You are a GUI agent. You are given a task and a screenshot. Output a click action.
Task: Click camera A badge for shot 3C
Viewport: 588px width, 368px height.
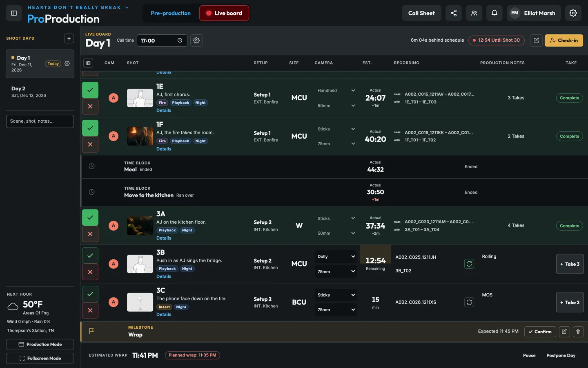pyautogui.click(x=114, y=302)
